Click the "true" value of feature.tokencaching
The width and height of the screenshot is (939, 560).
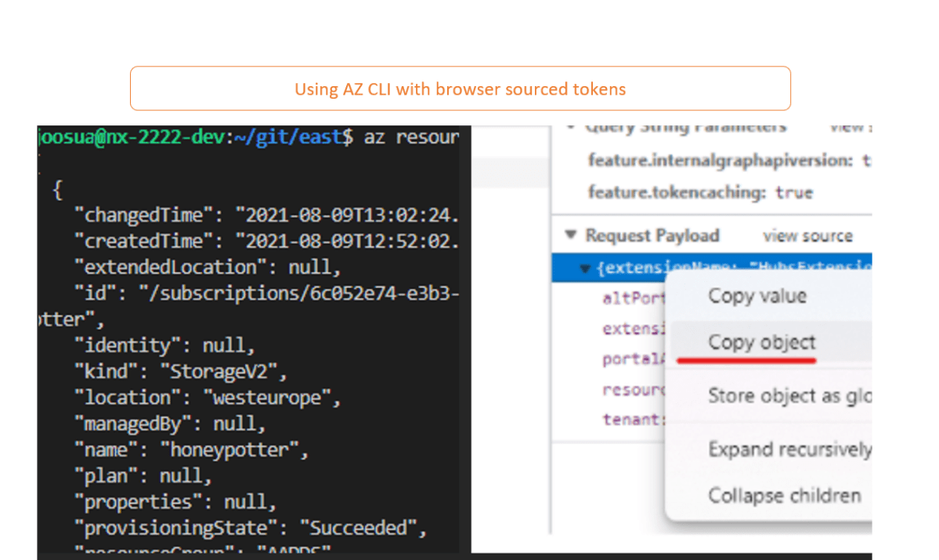tap(793, 192)
